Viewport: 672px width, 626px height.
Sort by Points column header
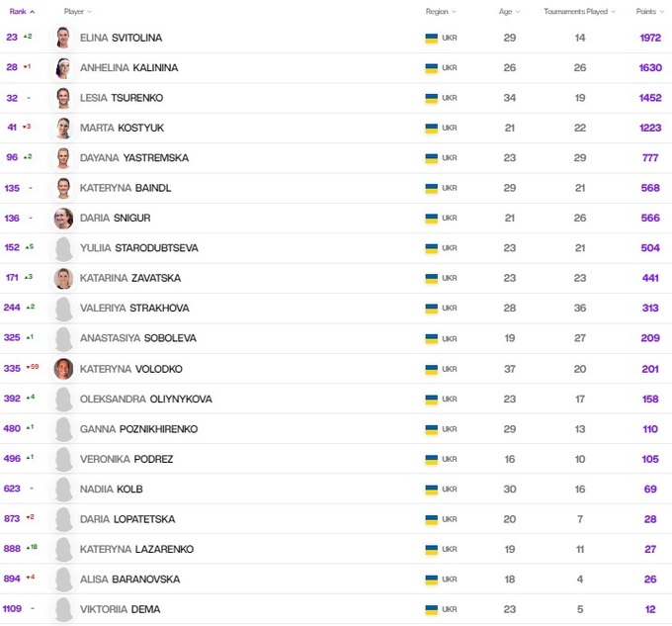tap(649, 12)
